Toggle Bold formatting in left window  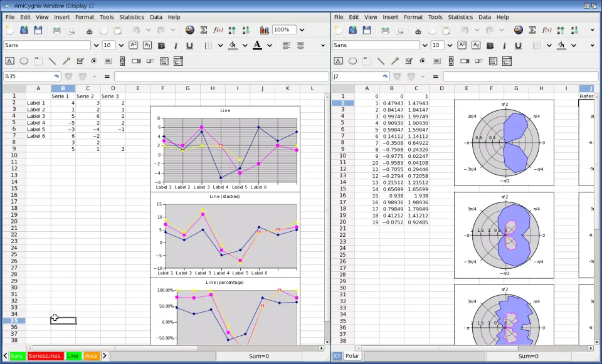(161, 45)
